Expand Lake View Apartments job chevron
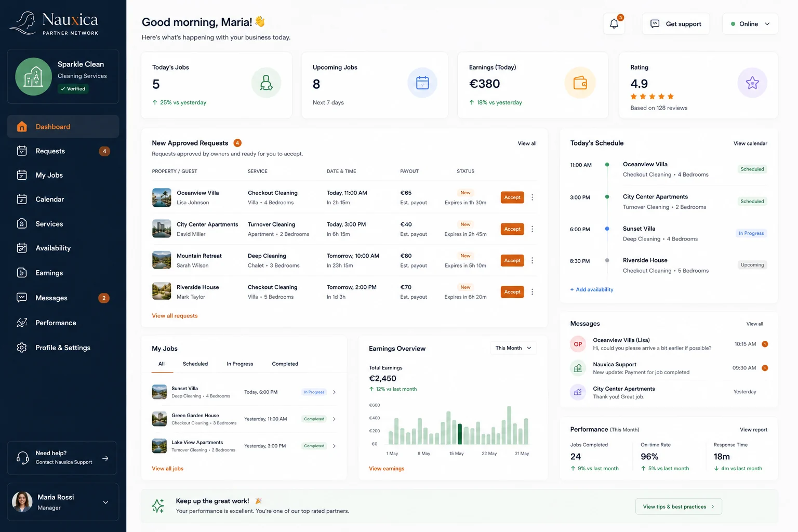 334,446
